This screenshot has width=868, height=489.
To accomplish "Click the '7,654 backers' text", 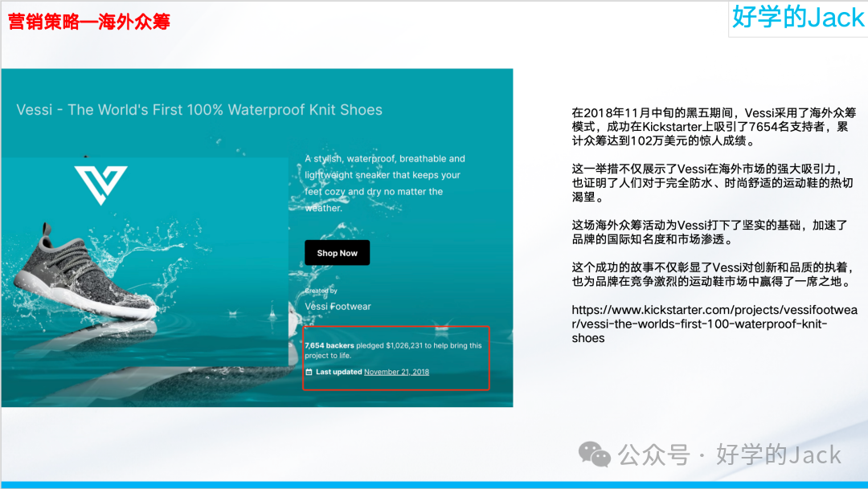I will coord(330,345).
